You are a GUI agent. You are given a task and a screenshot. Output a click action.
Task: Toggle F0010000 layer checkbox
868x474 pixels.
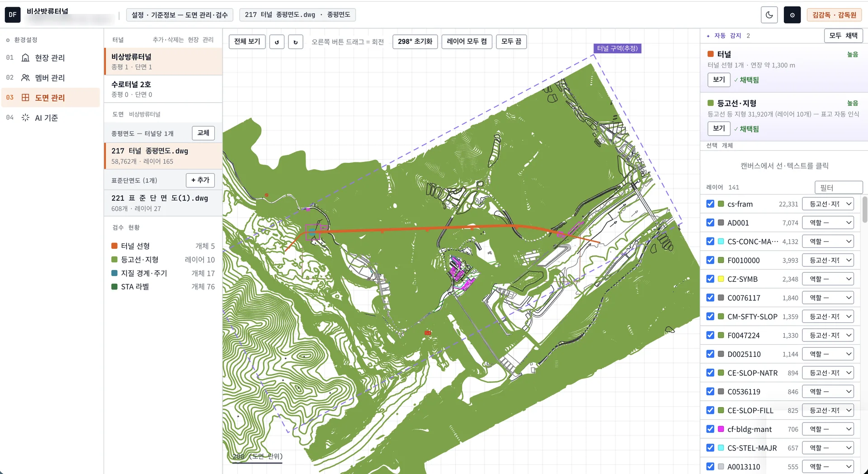[x=710, y=260]
